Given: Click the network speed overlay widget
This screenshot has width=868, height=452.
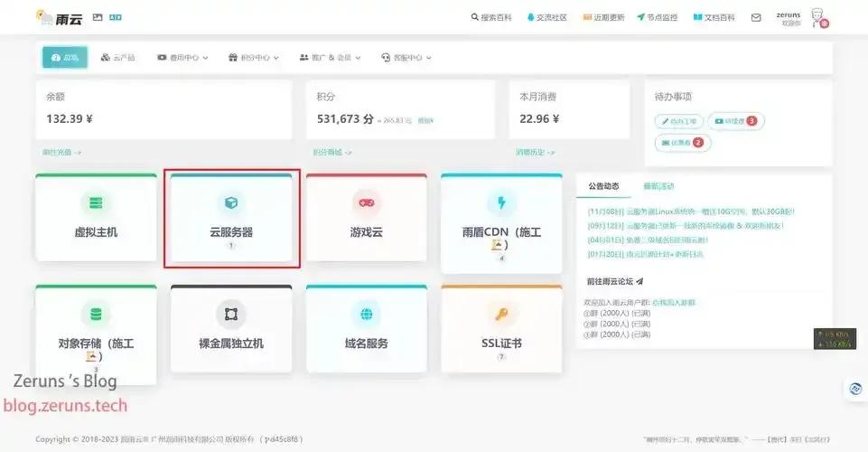Looking at the screenshot, I should tap(835, 339).
